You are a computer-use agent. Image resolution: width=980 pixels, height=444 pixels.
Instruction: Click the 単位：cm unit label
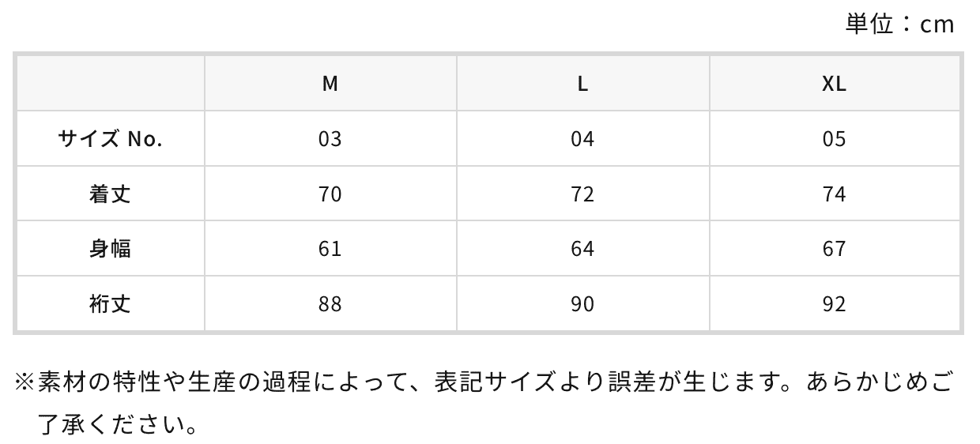pos(900,24)
